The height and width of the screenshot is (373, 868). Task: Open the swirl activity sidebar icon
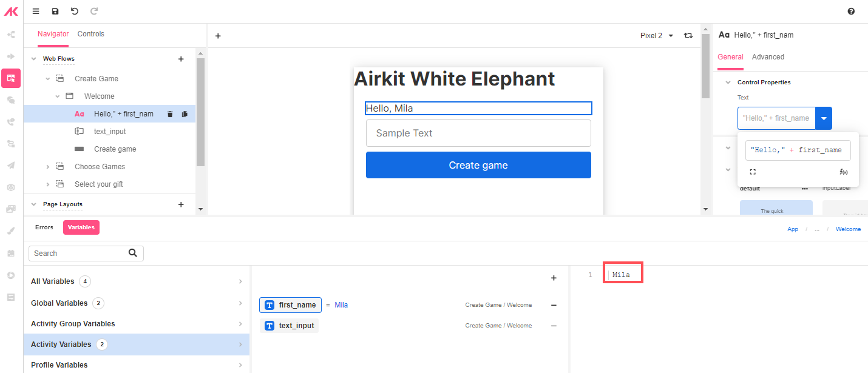(11, 275)
